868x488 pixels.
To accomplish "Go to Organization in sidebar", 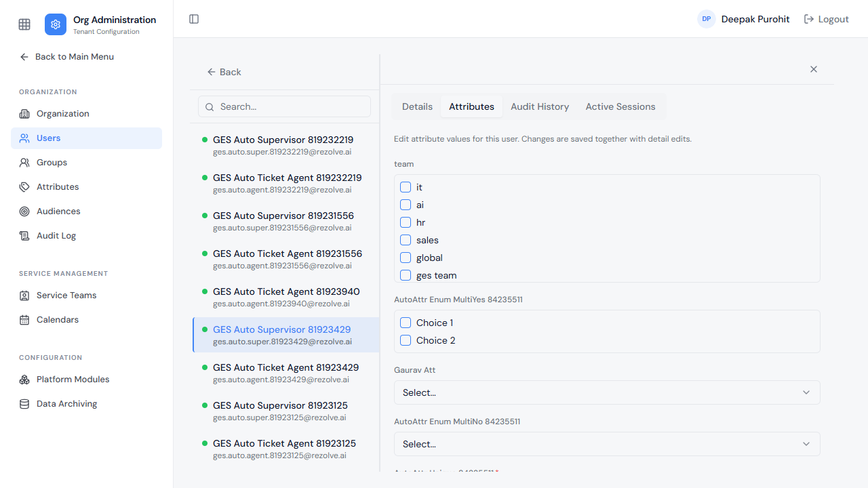I will pos(86,114).
